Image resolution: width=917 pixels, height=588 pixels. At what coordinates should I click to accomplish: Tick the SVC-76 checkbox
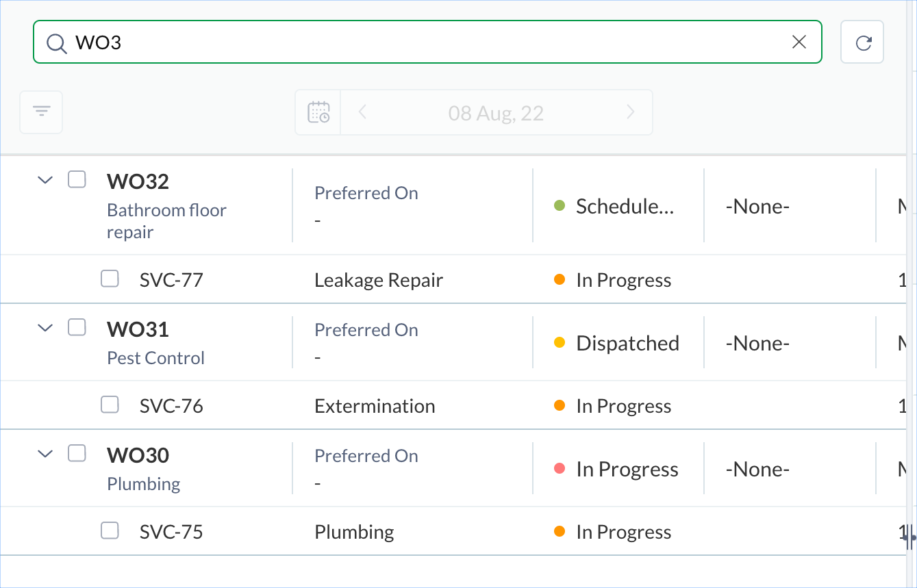coord(110,405)
